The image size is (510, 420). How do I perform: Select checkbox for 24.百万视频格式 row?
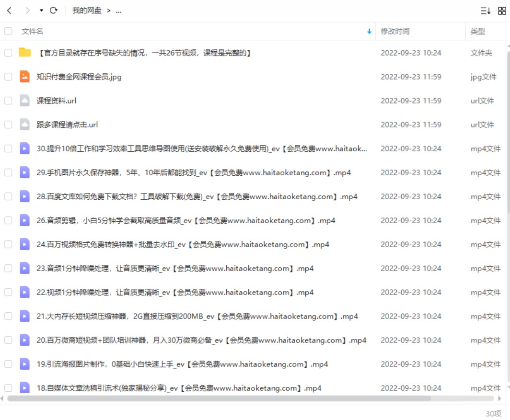[8, 244]
